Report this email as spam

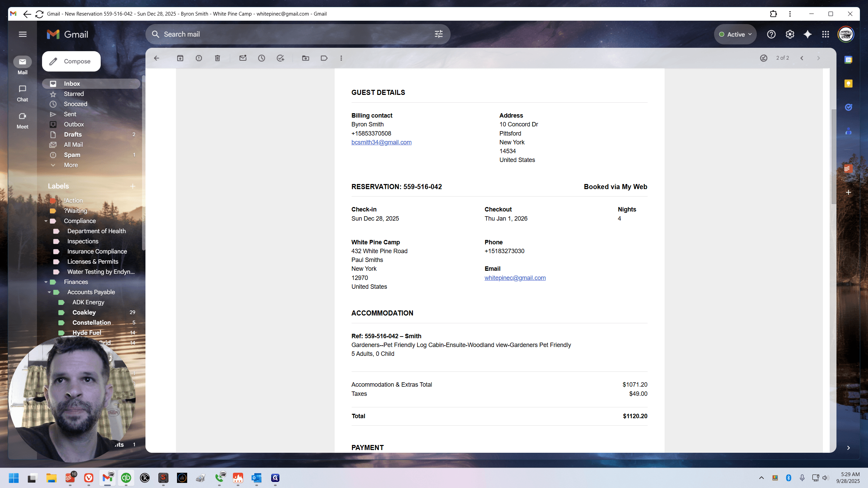(199, 58)
